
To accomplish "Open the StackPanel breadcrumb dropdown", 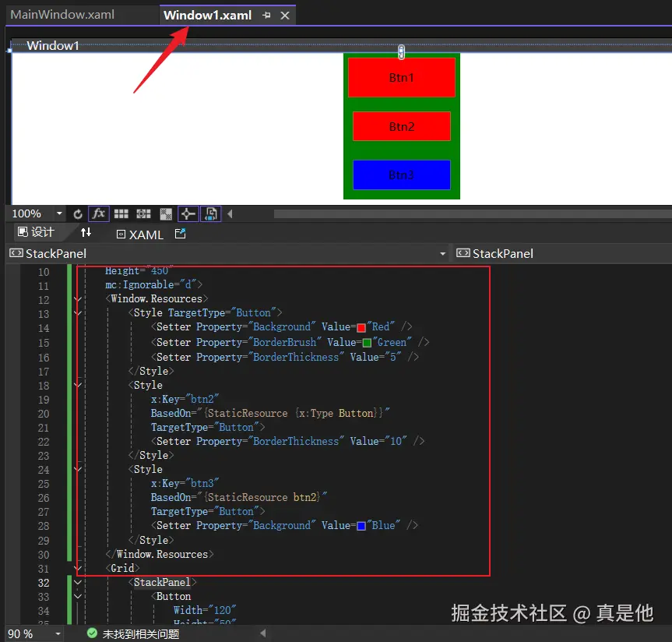I will 442,253.
